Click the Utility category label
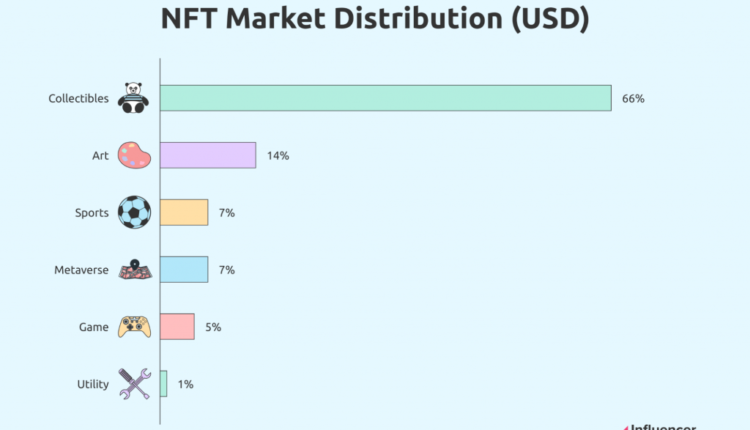 click(x=92, y=384)
